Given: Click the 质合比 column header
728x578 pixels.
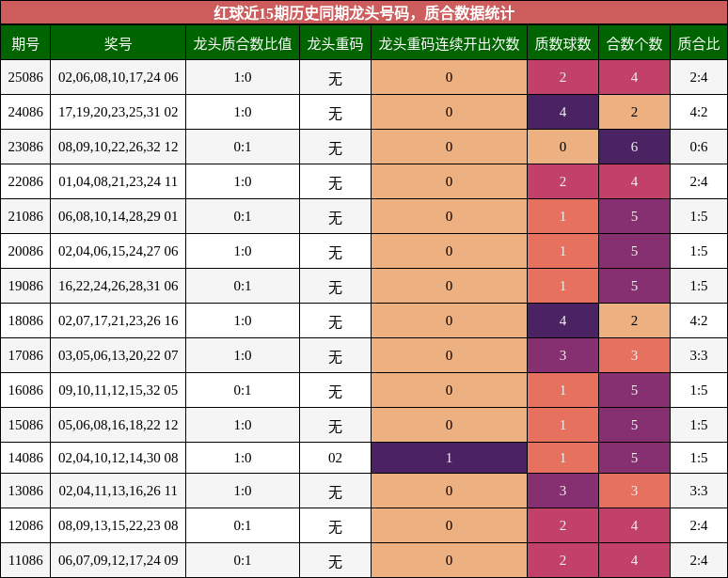Looking at the screenshot, I should pyautogui.click(x=699, y=43).
